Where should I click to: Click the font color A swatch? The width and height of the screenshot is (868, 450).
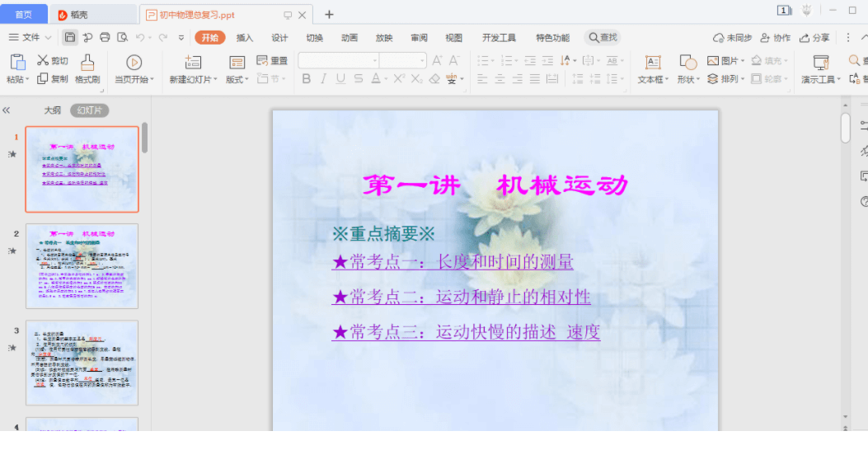point(375,78)
